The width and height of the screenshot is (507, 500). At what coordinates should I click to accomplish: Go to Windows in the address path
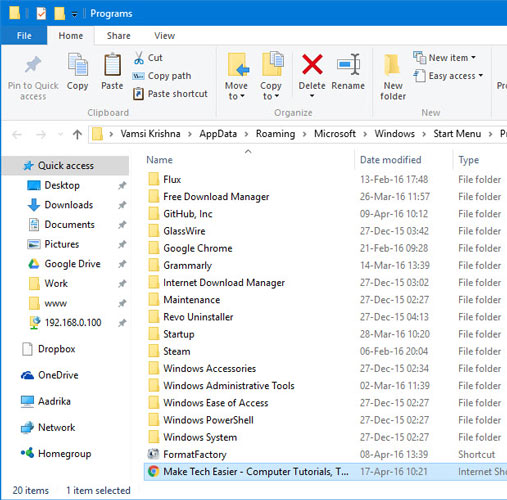pos(395,134)
